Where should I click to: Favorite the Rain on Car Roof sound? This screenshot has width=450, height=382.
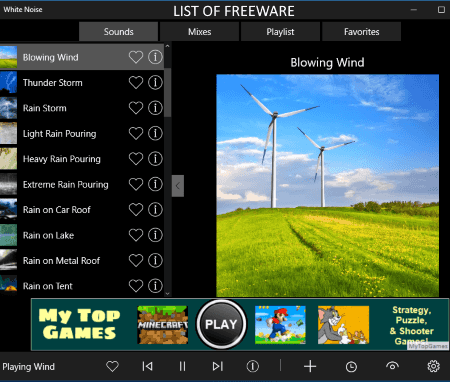pyautogui.click(x=136, y=210)
